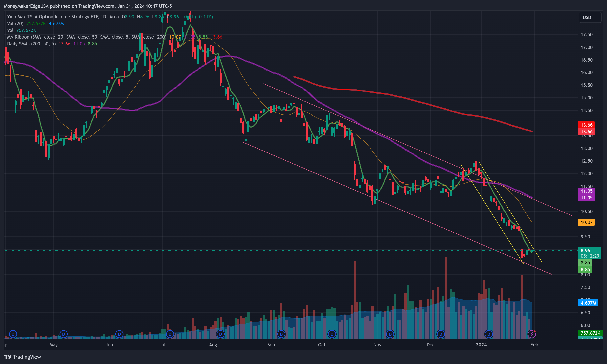Click the 13.00 price axis tick
607x364 pixels.
[x=586, y=148]
